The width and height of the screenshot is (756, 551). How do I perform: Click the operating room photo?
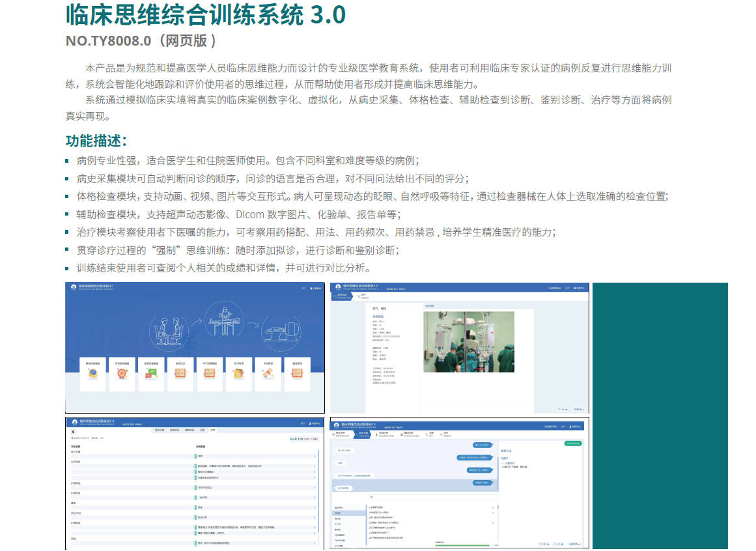pyautogui.click(x=464, y=341)
